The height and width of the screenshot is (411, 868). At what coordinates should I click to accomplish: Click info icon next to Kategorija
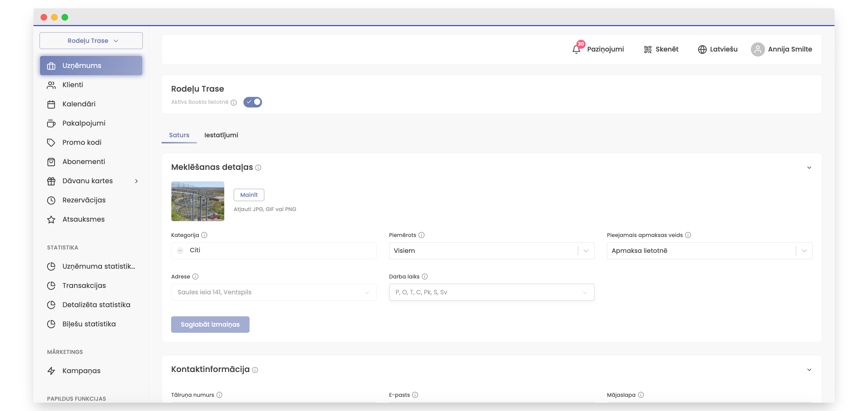coord(204,235)
